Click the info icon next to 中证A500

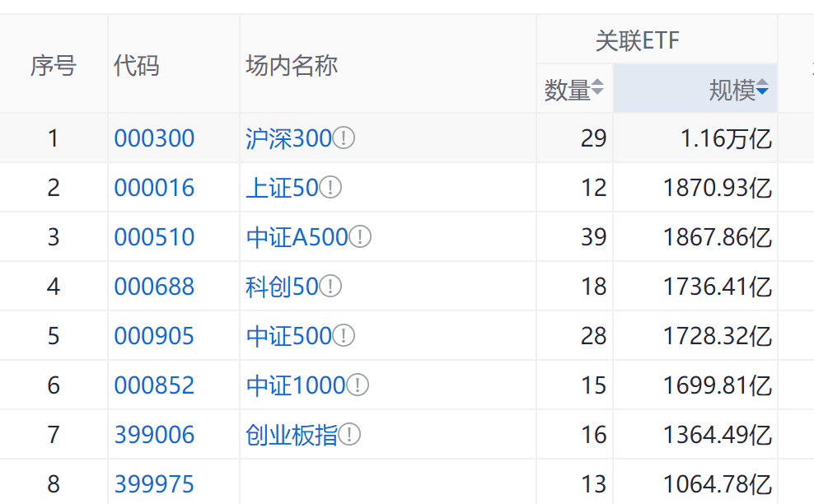pyautogui.click(x=360, y=236)
